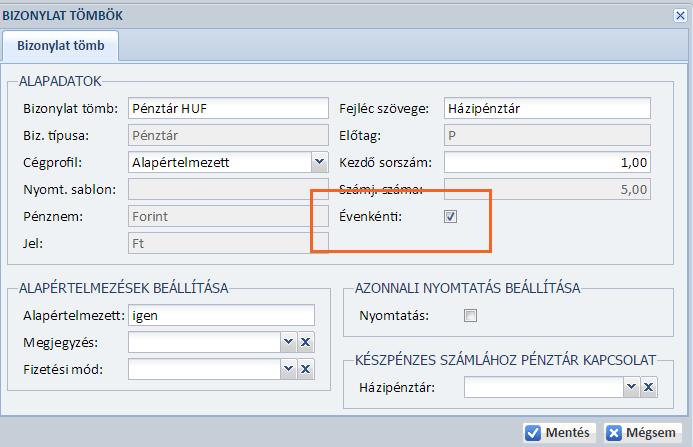Click the Alapértelmezett text field
693x447 pixels.
pos(220,316)
